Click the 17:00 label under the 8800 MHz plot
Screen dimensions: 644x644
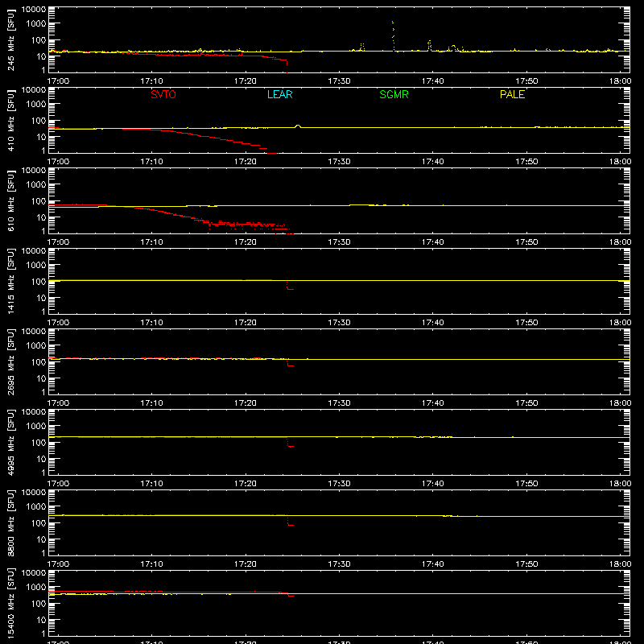58,564
